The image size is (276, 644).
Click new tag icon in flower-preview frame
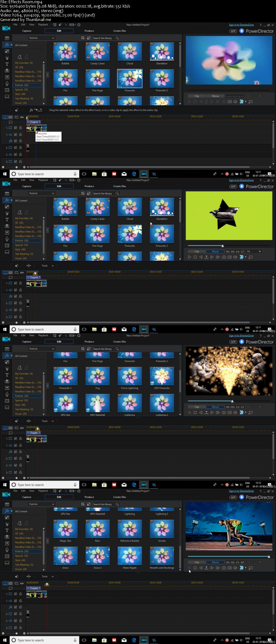pos(20,57)
